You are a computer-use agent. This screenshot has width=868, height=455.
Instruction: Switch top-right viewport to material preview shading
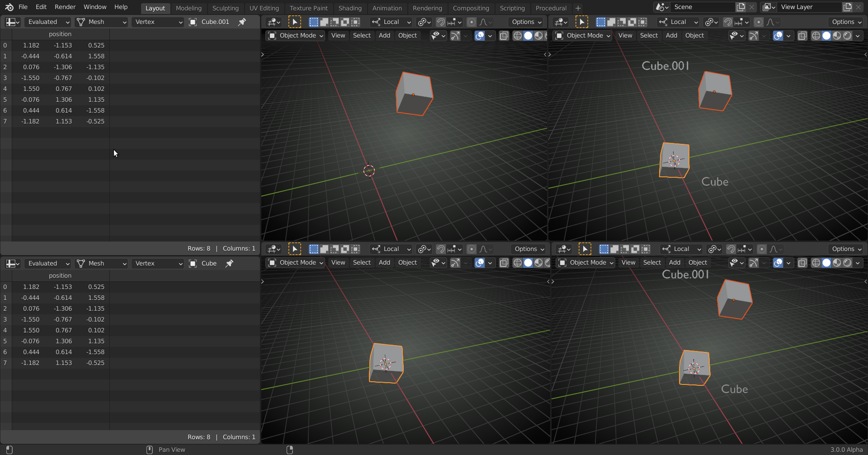tap(837, 36)
